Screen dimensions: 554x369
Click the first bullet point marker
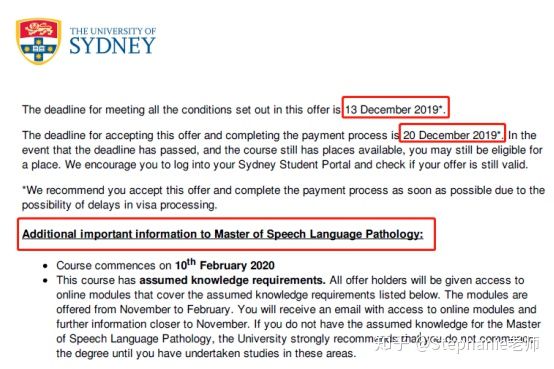pos(45,266)
